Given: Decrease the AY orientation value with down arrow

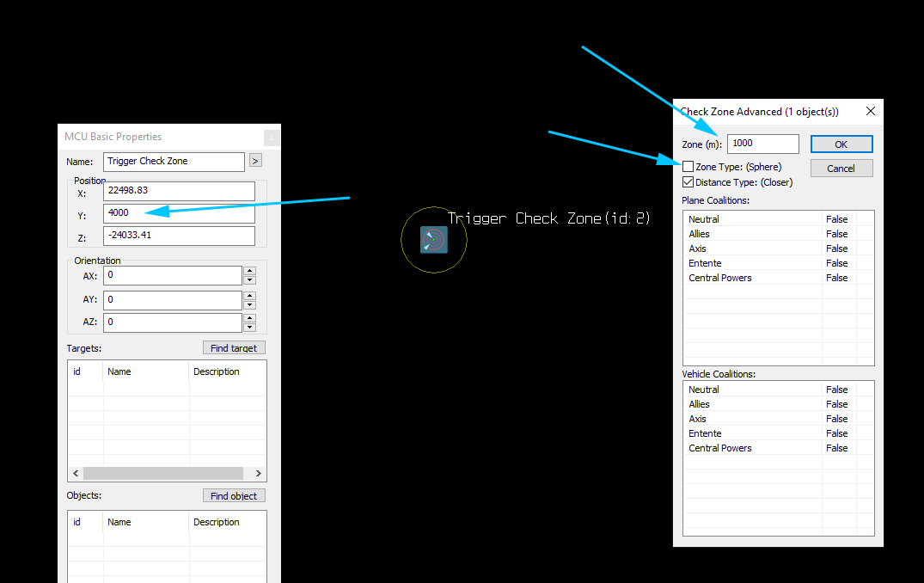Looking at the screenshot, I should click(x=250, y=304).
